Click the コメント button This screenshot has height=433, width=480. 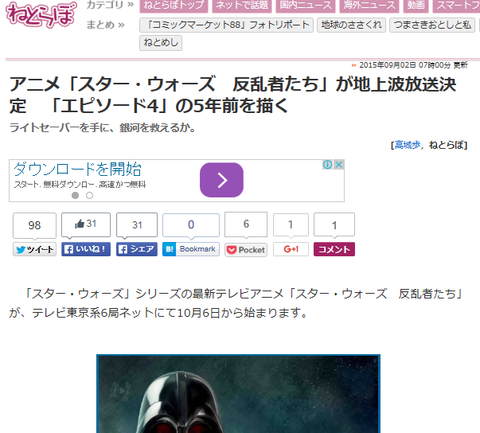[334, 249]
